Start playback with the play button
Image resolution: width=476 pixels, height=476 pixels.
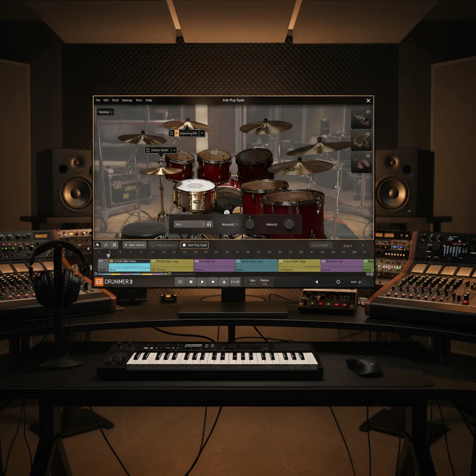click(202, 282)
